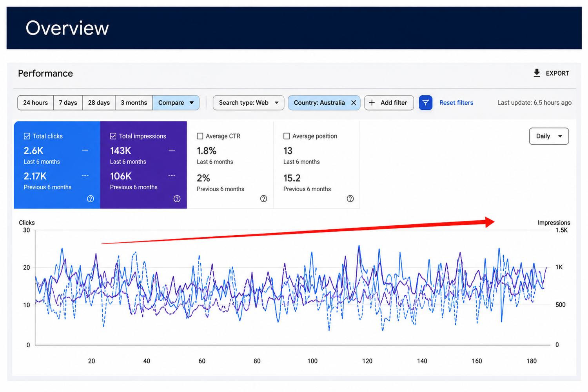The height and width of the screenshot is (392, 588).
Task: Click the Reset filters link
Action: (456, 103)
